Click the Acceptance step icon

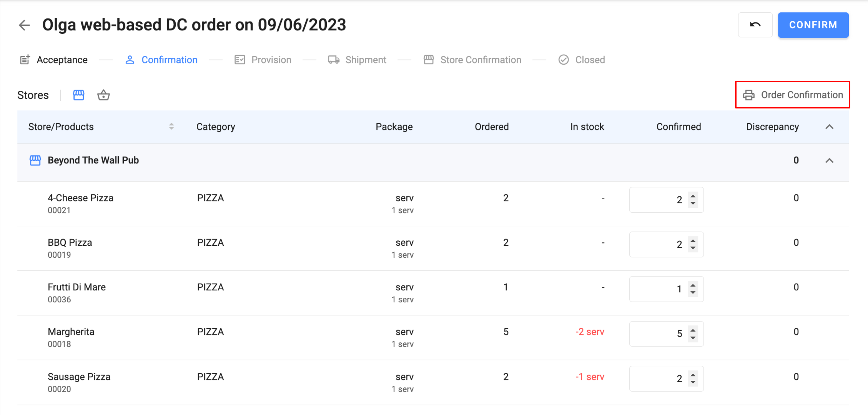(x=25, y=60)
